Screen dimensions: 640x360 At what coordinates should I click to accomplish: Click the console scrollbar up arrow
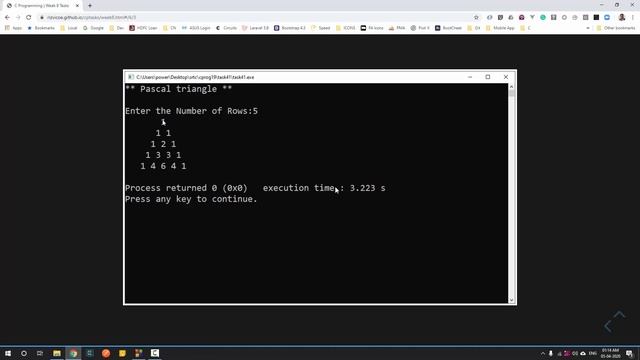[511, 87]
